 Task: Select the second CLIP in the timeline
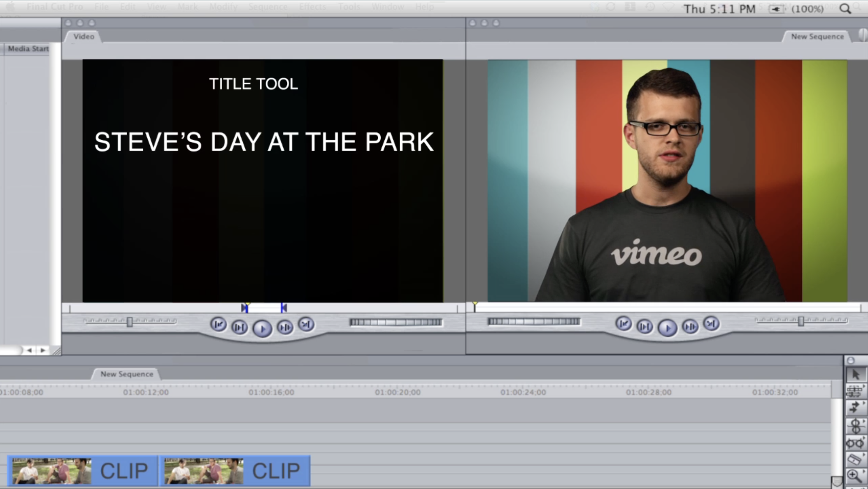[235, 470]
